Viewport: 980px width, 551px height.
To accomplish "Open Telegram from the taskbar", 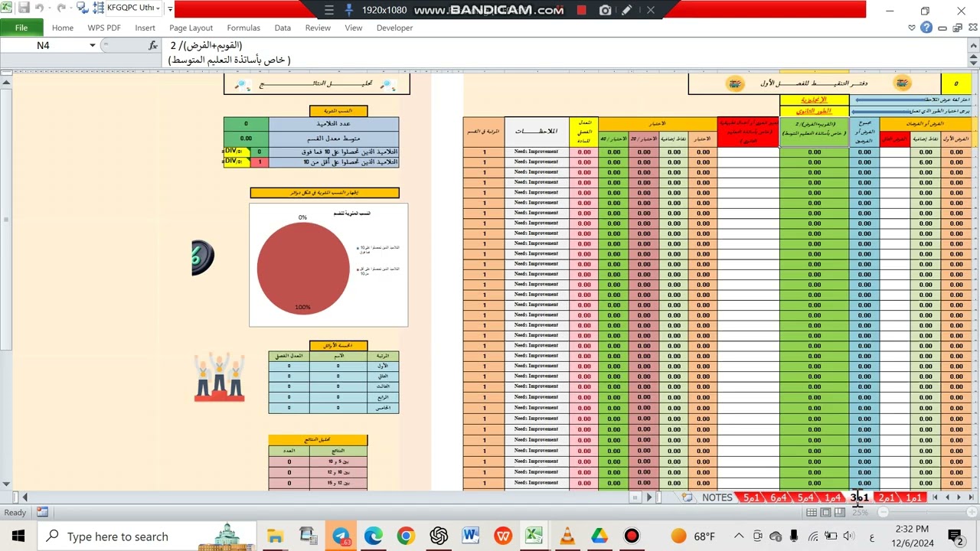I will coord(341,536).
